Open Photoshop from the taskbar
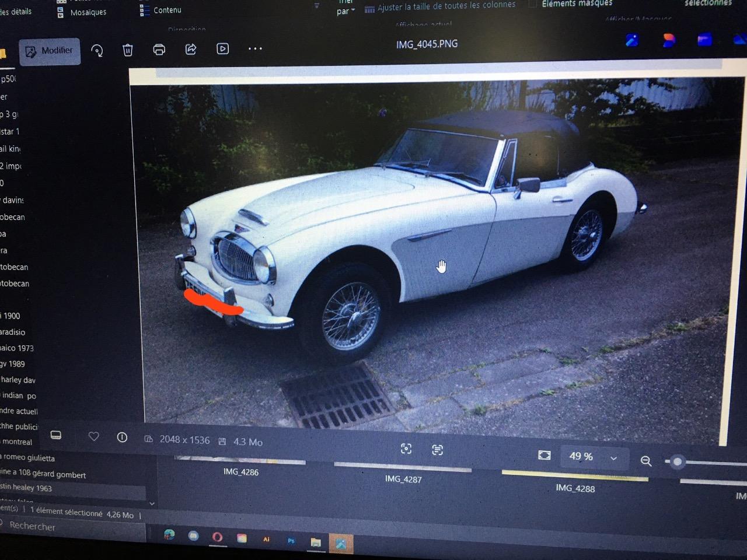Viewport: 747px width, 560px height. pos(291,541)
